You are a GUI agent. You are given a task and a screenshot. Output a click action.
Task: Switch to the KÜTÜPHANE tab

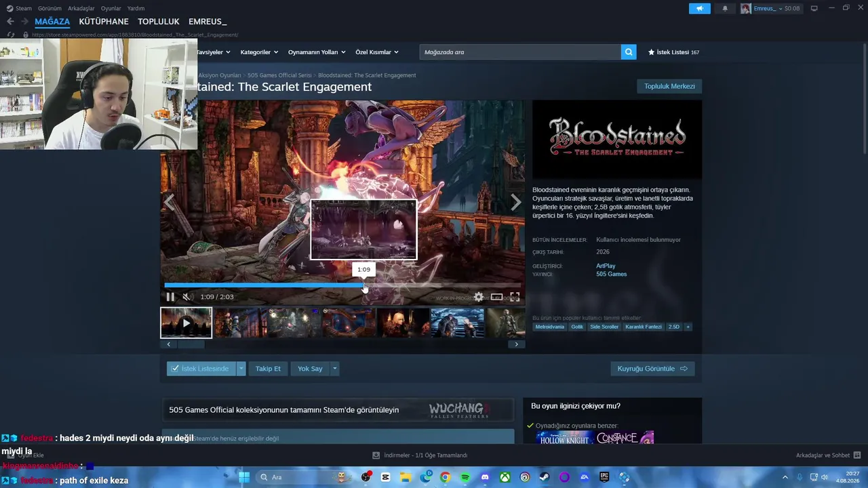coord(104,22)
